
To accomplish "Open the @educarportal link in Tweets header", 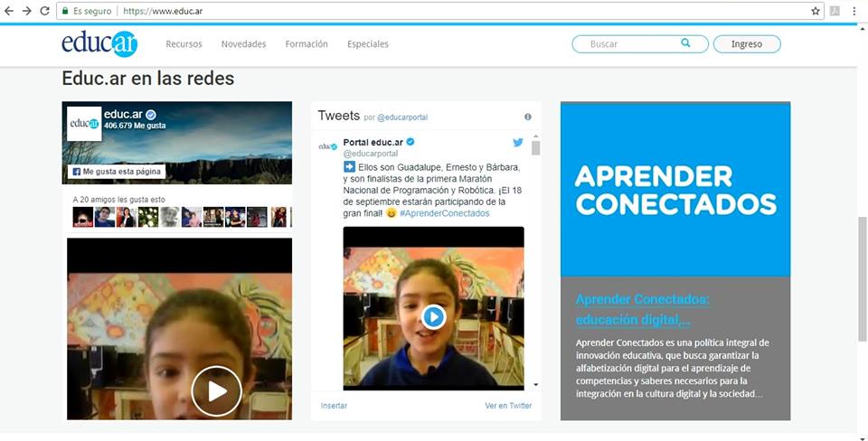I will [402, 117].
